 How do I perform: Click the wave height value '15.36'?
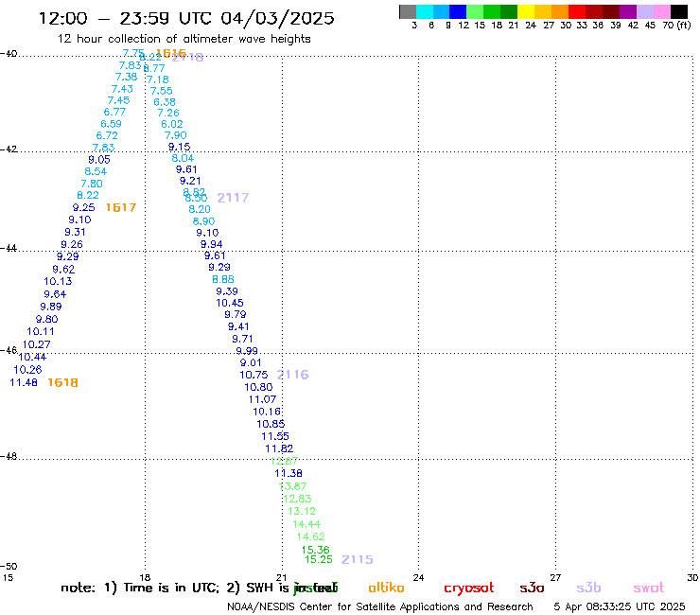(x=315, y=550)
